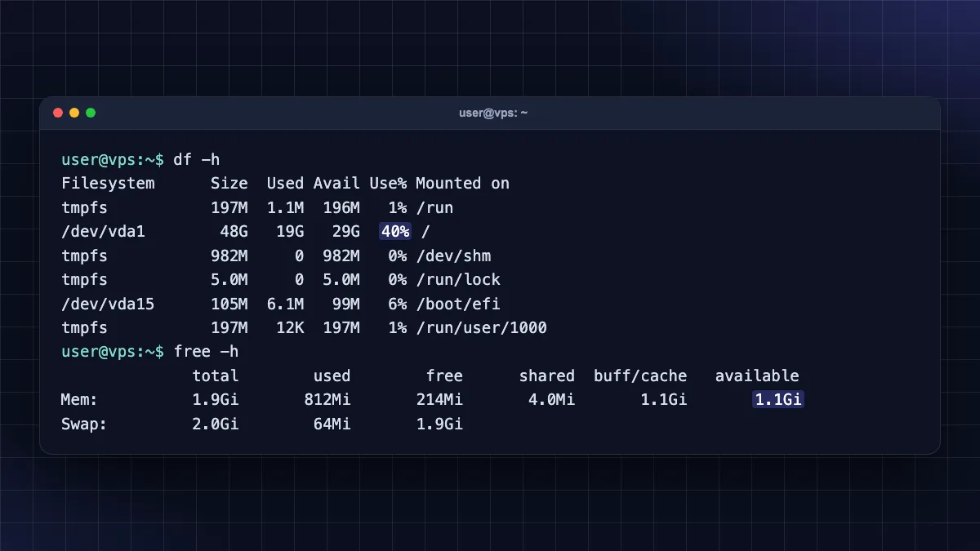
Task: Click the 1.9Gi swap free value
Action: coord(439,424)
